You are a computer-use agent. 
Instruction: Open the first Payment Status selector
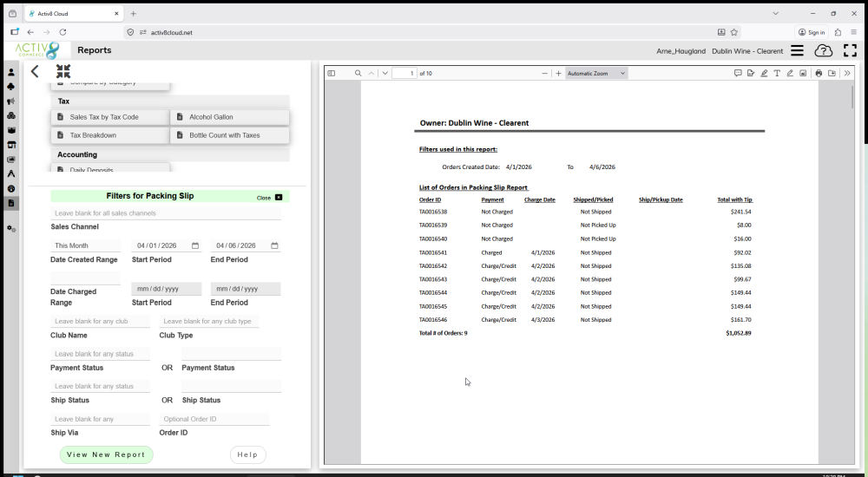pos(100,354)
